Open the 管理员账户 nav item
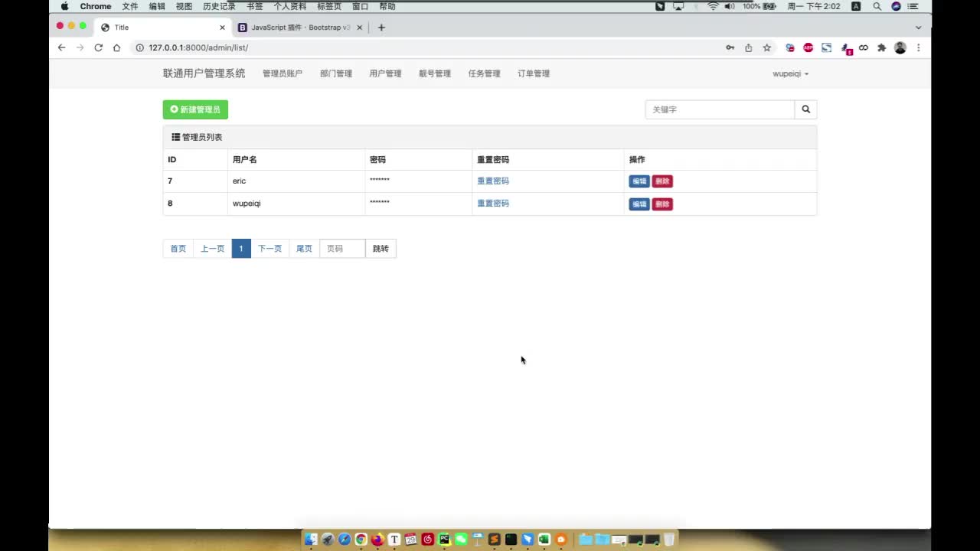 tap(283, 74)
